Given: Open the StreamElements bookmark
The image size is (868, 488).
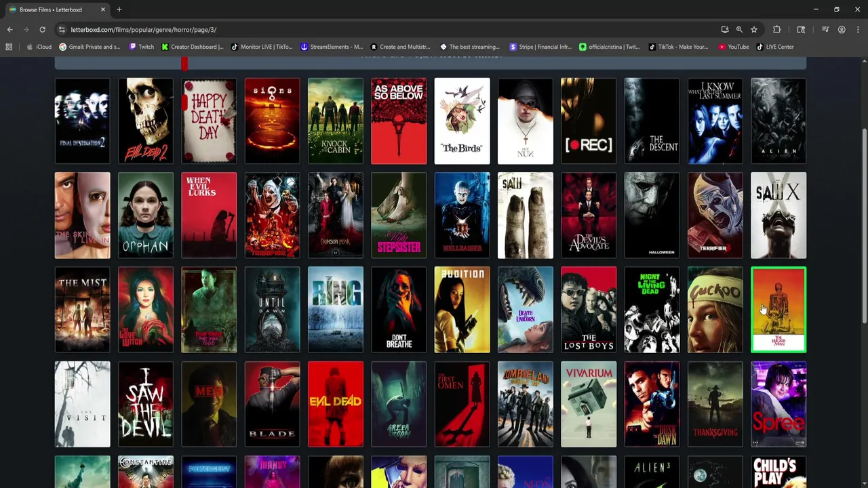Looking at the screenshot, I should point(332,47).
